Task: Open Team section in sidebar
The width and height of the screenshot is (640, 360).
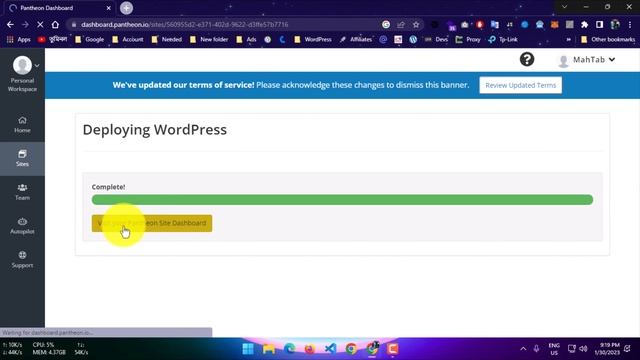Action: 22,192
